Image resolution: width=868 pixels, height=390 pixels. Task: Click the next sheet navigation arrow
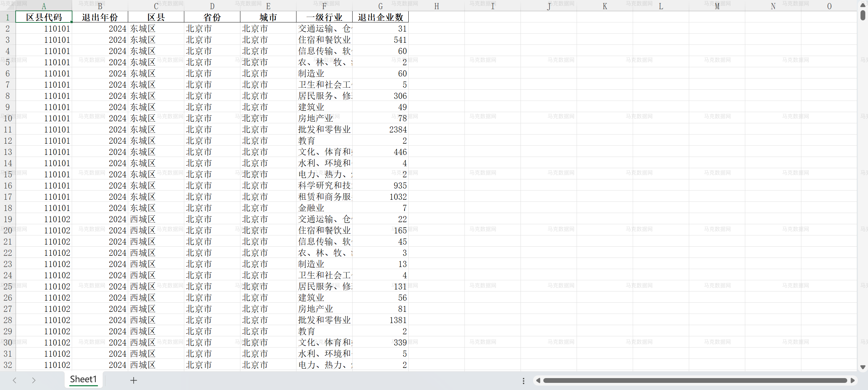(x=34, y=380)
